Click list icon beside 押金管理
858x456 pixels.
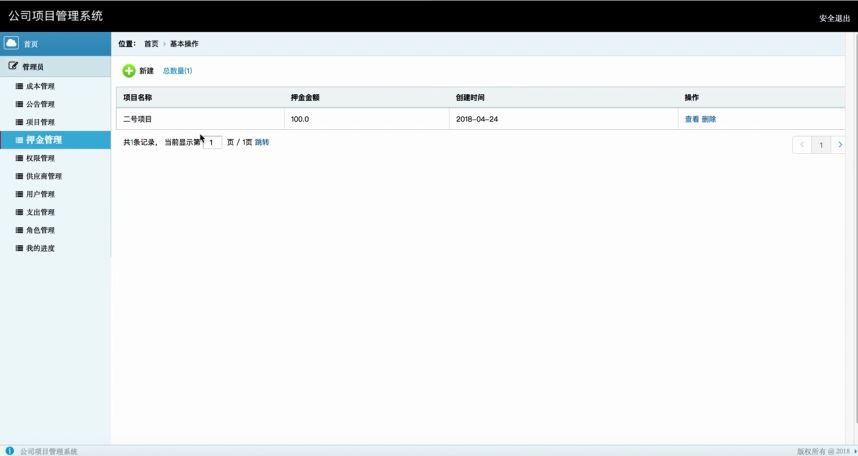point(19,140)
